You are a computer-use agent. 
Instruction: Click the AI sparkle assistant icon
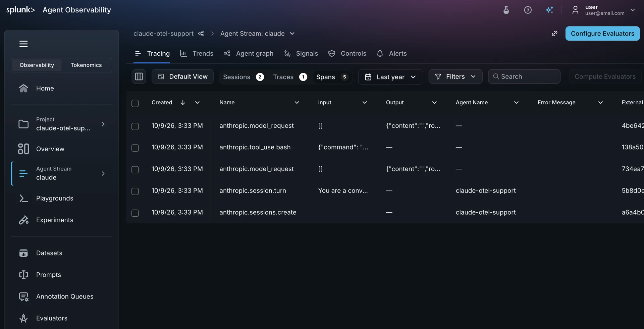549,10
